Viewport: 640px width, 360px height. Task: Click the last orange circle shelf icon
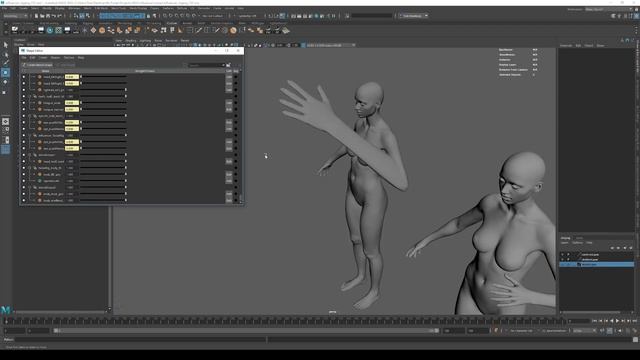coord(233,30)
